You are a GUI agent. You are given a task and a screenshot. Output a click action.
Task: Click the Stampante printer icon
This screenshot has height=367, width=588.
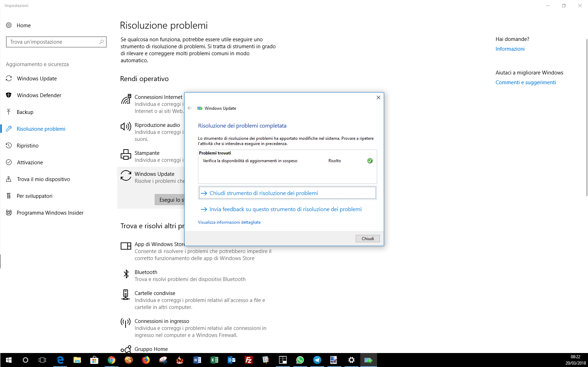[x=126, y=154]
